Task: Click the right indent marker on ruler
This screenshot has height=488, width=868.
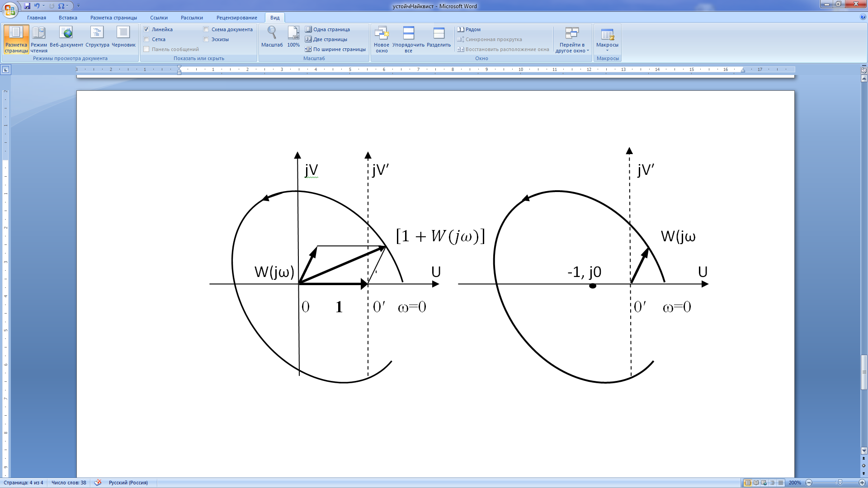Action: coord(743,70)
